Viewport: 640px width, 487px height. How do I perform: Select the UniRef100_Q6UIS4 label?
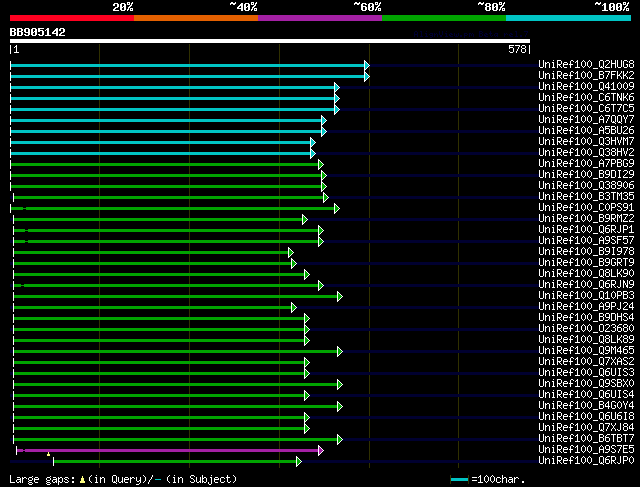[586, 395]
